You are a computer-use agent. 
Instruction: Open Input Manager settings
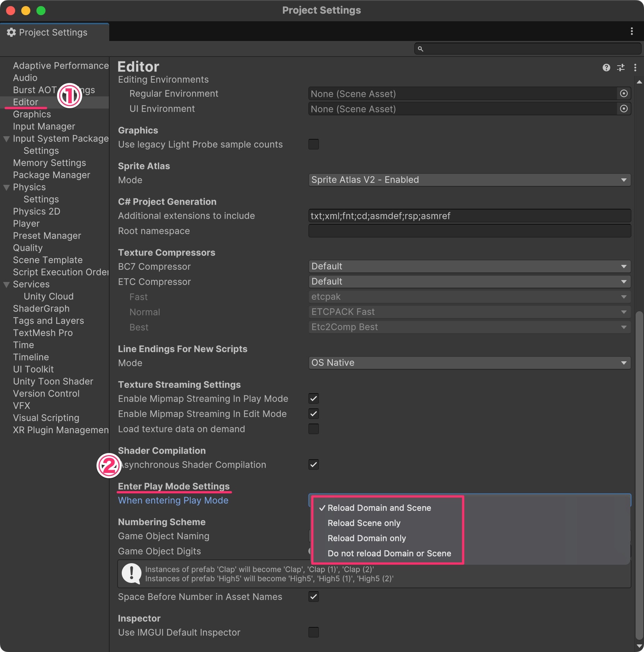pyautogui.click(x=44, y=126)
